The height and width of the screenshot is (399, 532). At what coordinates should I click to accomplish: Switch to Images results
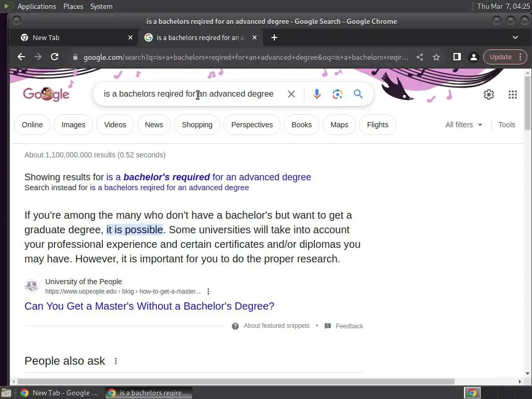point(73,125)
